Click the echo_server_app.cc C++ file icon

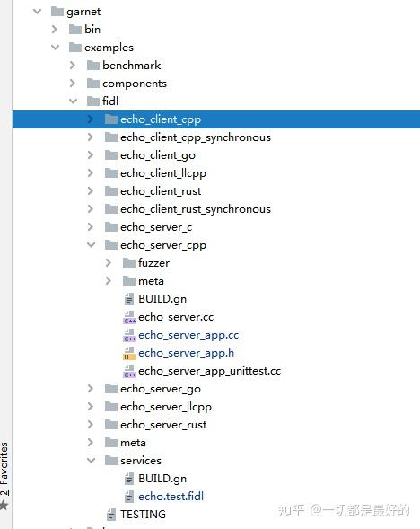pyautogui.click(x=129, y=335)
